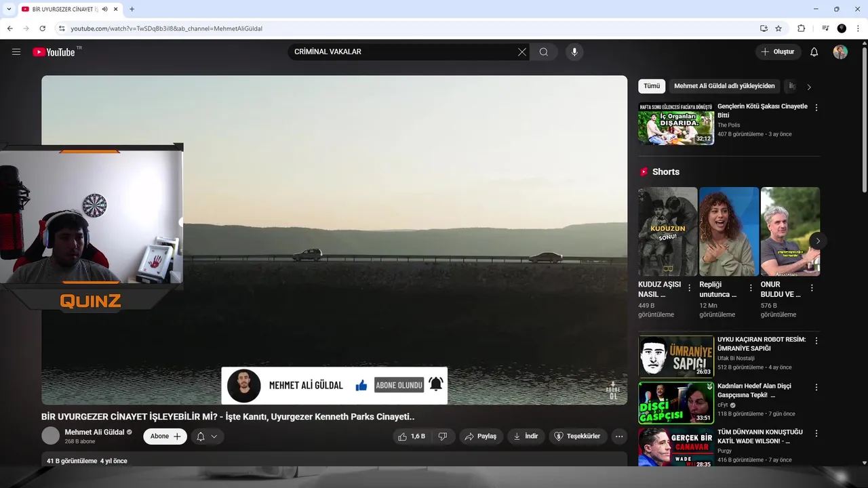Open options for the KUDUZ AŞISI short
The height and width of the screenshot is (488, 868).
(690, 288)
